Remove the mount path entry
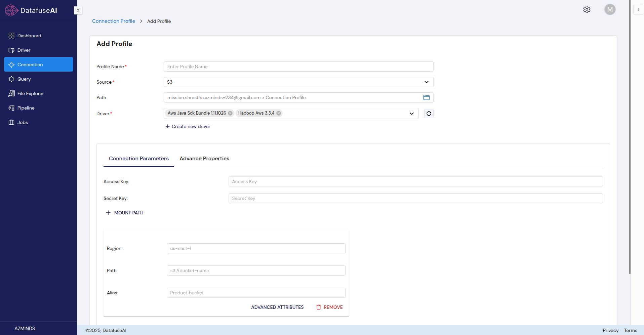Viewport: 644px width, 335px height. [x=329, y=307]
